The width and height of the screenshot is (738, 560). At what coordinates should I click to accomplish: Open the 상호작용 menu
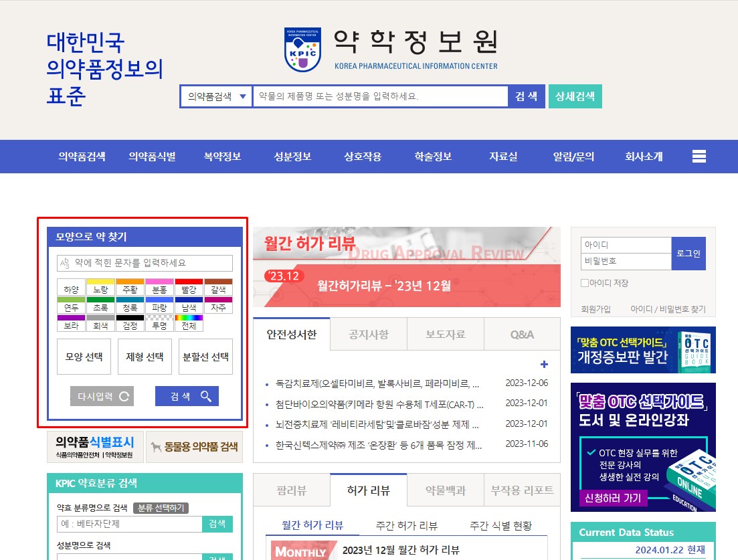363,157
